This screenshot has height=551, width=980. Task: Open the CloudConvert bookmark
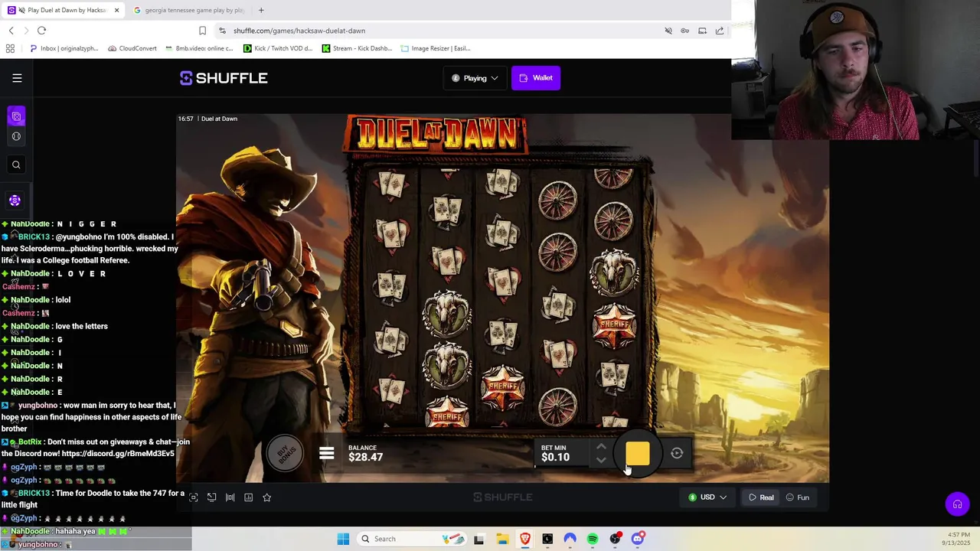[132, 48]
